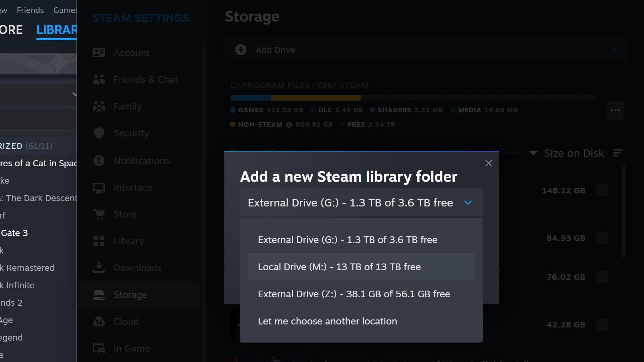Image resolution: width=644 pixels, height=362 pixels.
Task: Click the ellipsis icon for the Steam drive
Action: point(615,110)
